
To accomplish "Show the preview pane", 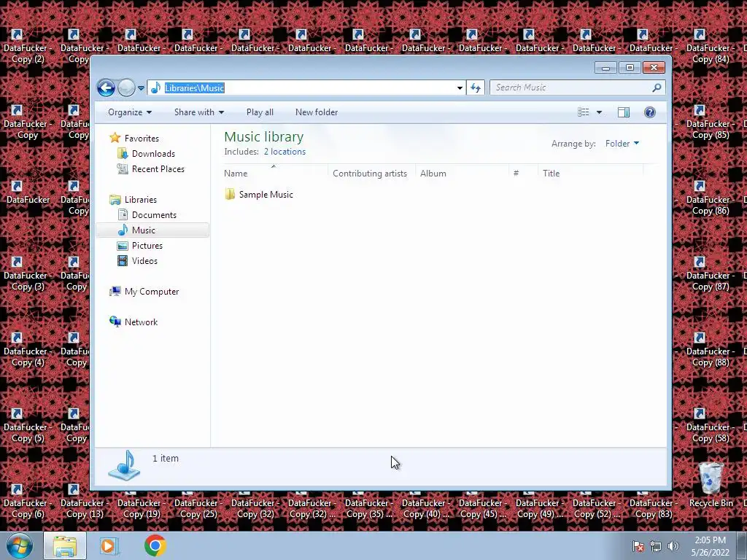I will click(x=624, y=112).
